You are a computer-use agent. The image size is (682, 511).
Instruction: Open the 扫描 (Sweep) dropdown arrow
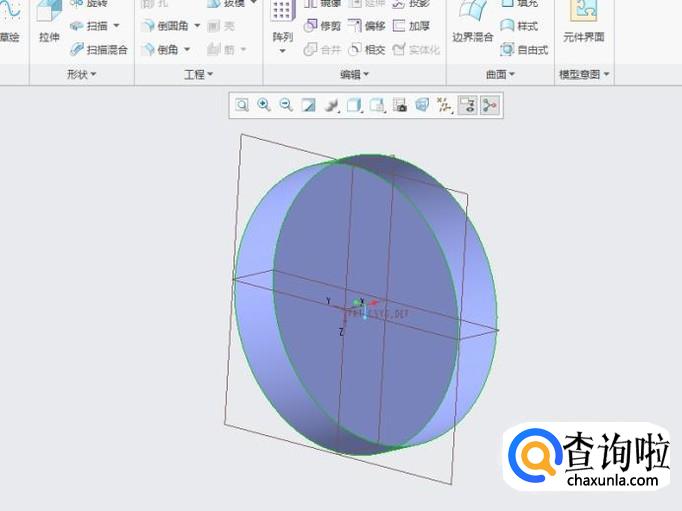click(x=116, y=26)
